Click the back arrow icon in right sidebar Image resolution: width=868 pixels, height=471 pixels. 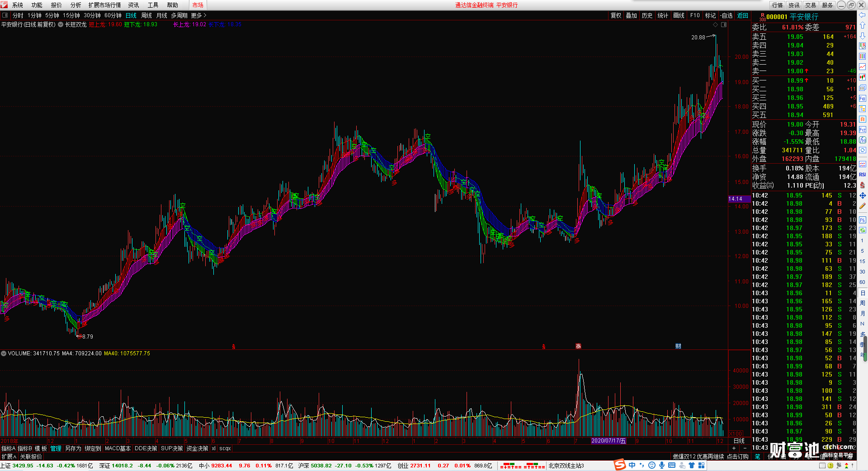(862, 14)
